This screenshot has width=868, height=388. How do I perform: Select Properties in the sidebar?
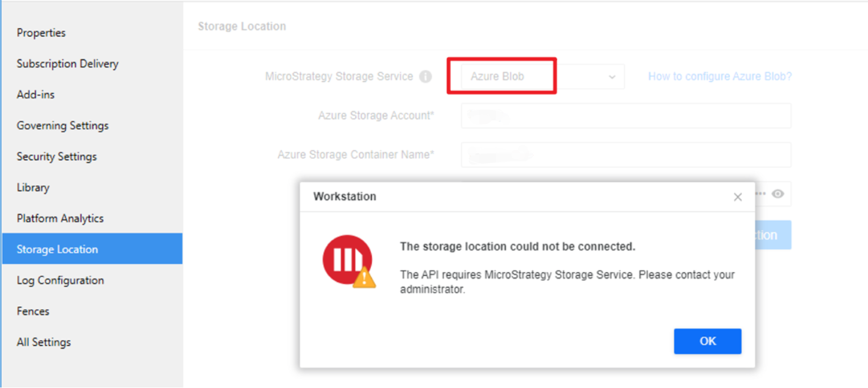[41, 33]
